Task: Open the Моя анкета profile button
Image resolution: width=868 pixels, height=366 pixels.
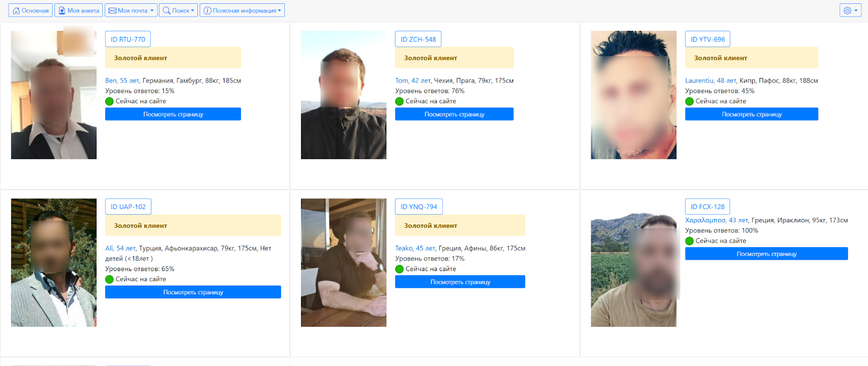Action: [79, 10]
